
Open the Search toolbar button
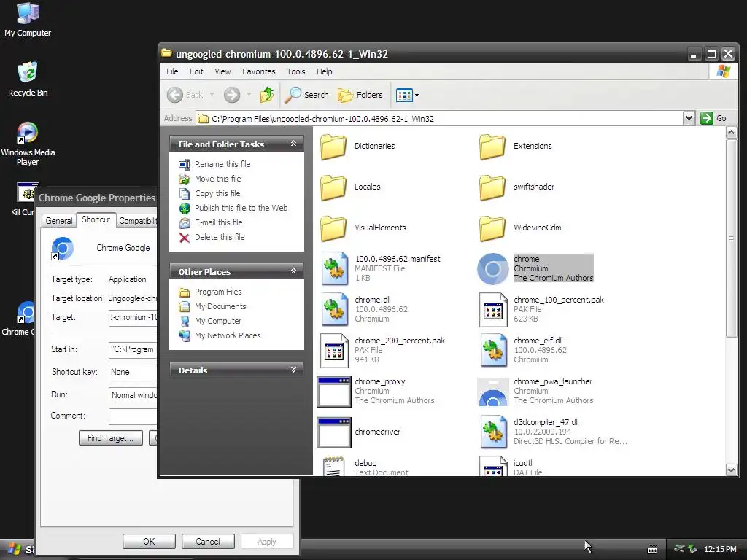coord(307,95)
